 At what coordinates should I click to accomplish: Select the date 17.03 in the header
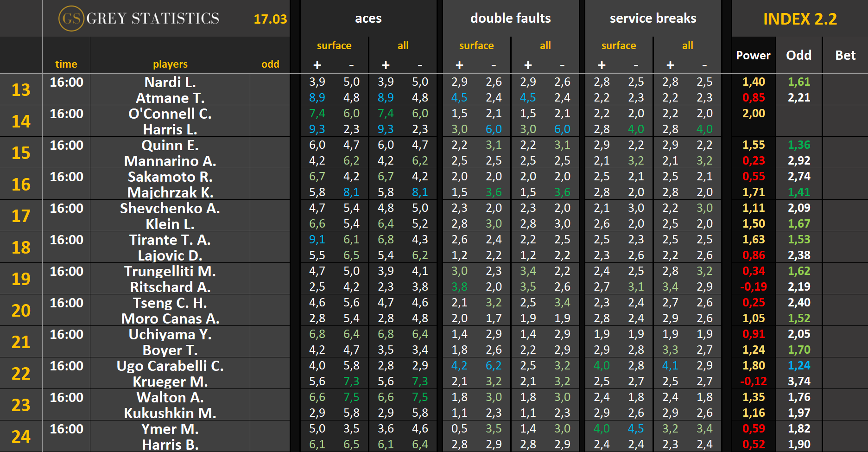coord(270,19)
